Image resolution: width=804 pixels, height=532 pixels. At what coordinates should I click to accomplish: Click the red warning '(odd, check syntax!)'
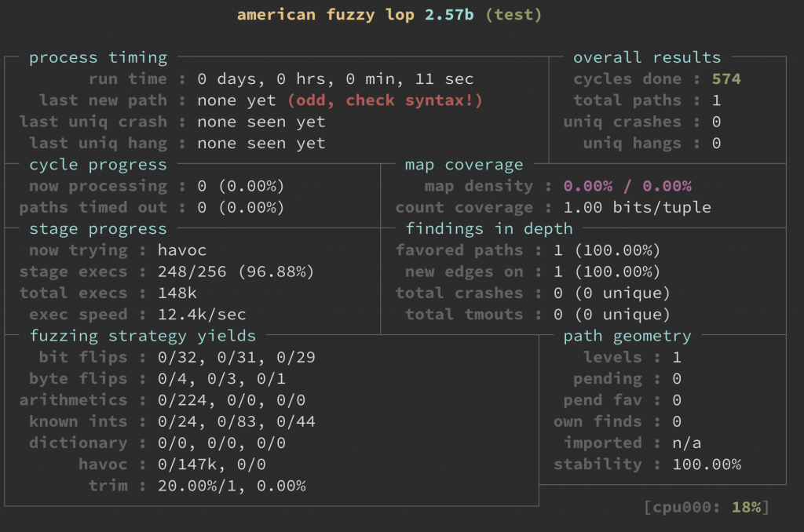tap(385, 100)
